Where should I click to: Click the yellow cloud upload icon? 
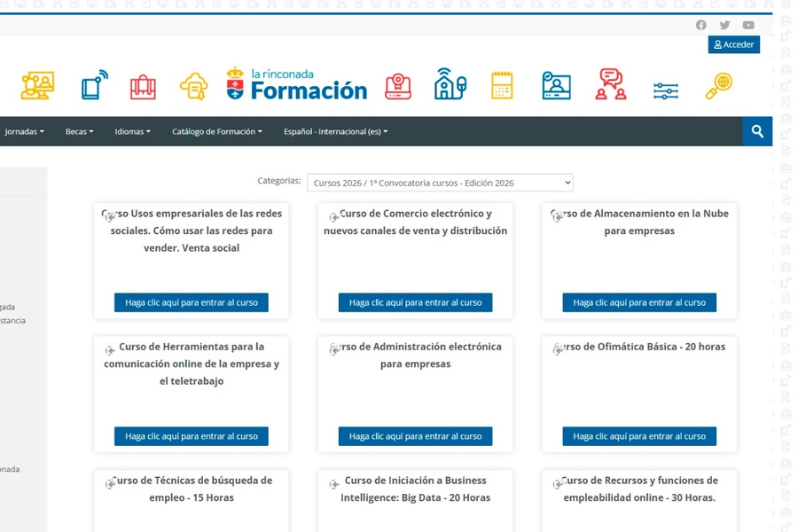[195, 86]
